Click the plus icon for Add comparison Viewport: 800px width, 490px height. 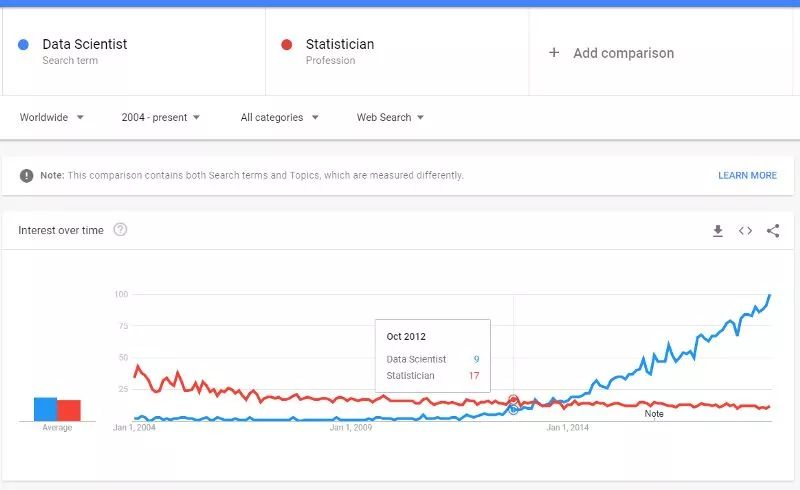pyautogui.click(x=554, y=53)
